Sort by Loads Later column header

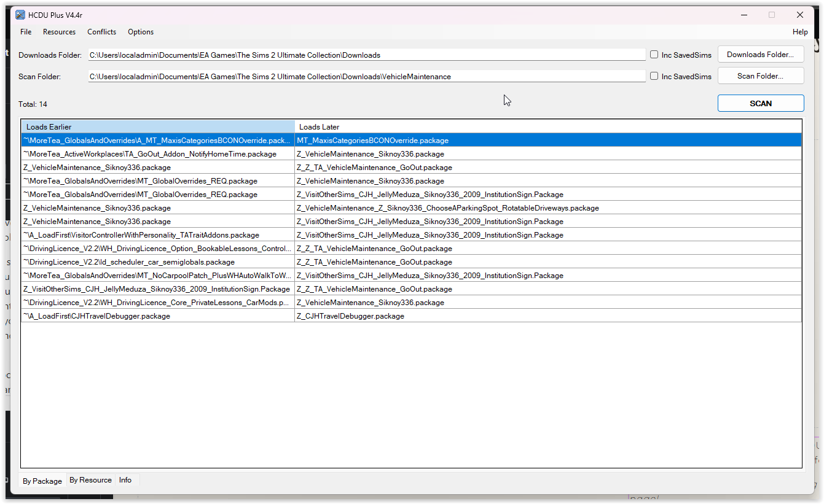click(x=547, y=127)
